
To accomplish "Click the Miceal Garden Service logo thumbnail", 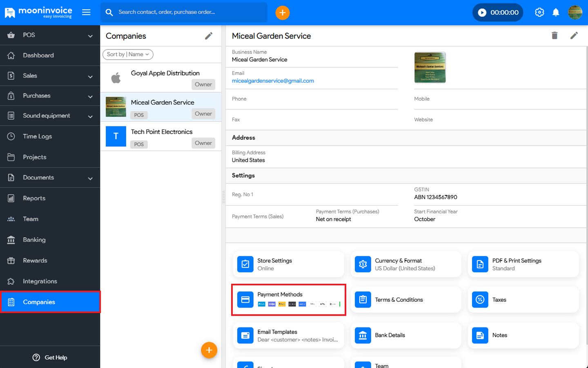I will [x=430, y=67].
